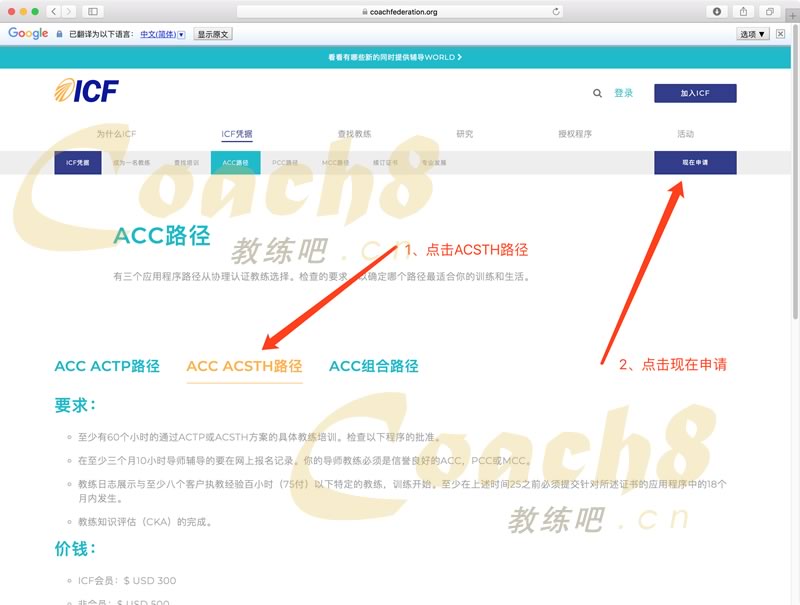Image resolution: width=800 pixels, height=605 pixels.
Task: Open the 中文(简体) language dropdown
Action: point(162,33)
